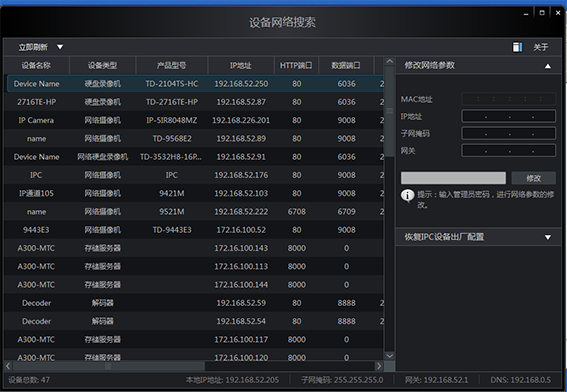
Task: Click the admin password input field
Action: [x=453, y=178]
